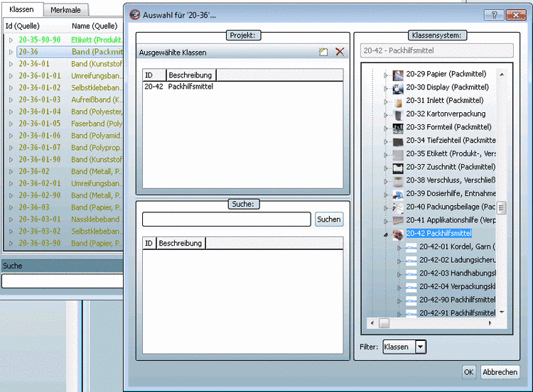Viewport: 533px width, 392px height.
Task: Expand the 20-42-04 Verpackungsklebstoff node
Action: (x=399, y=288)
